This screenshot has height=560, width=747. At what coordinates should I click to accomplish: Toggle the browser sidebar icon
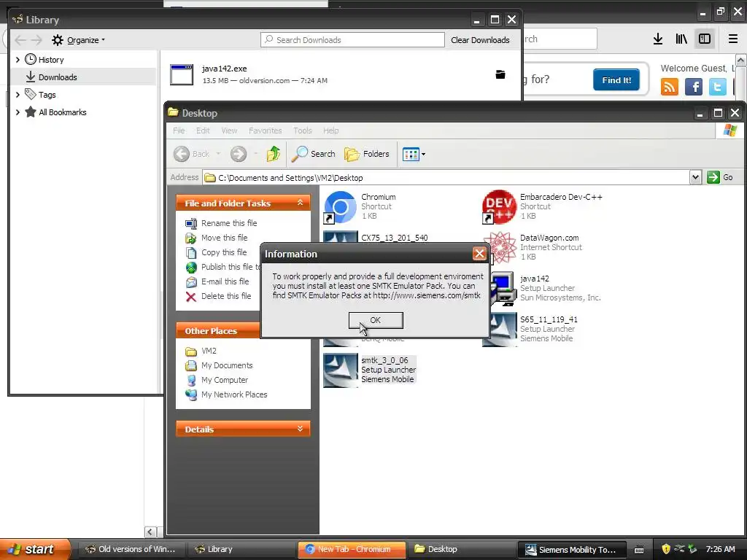705,39
